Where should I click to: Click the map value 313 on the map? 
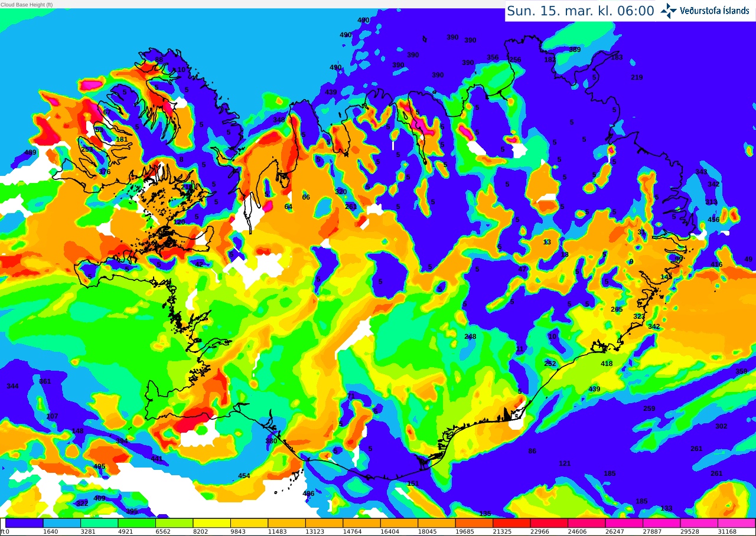[x=711, y=202]
